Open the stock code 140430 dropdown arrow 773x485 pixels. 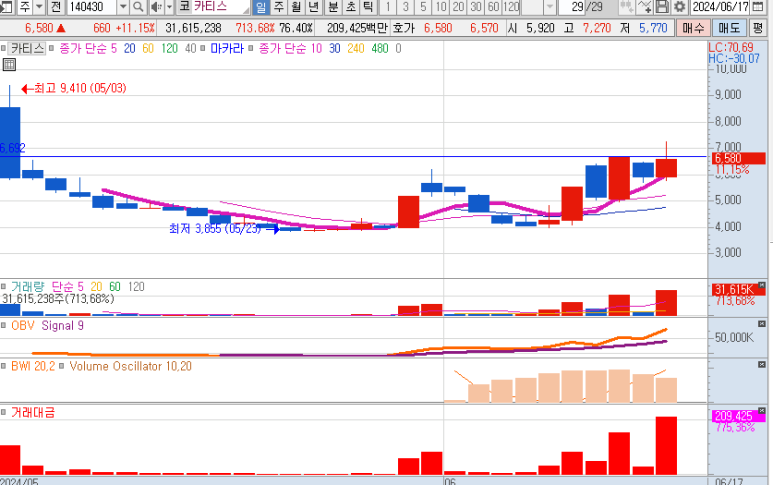click(123, 7)
